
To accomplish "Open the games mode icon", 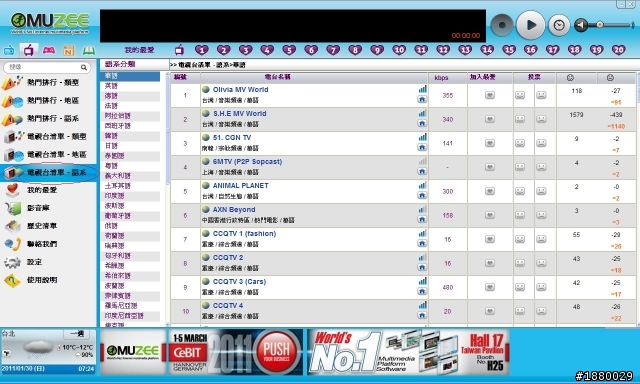I will pos(49,50).
